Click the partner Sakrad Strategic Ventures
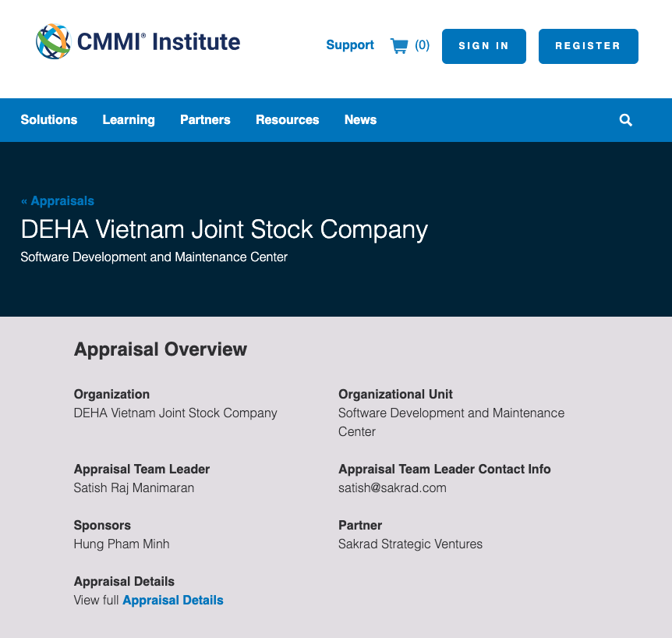672x638 pixels. click(411, 544)
